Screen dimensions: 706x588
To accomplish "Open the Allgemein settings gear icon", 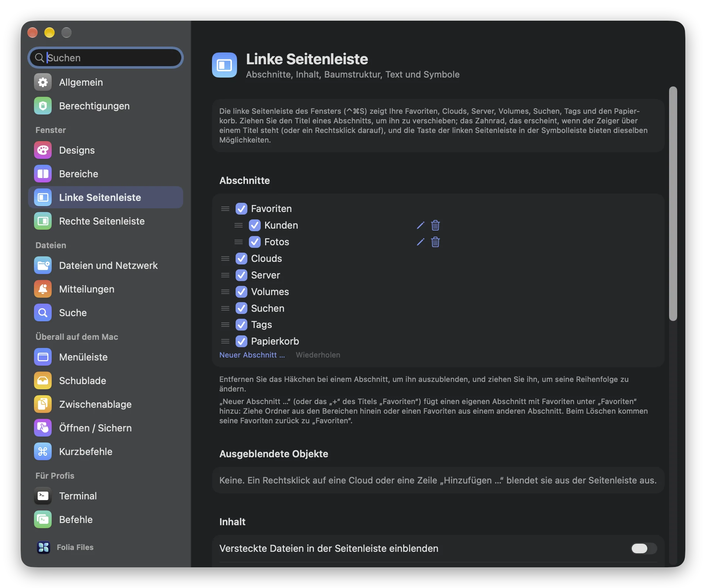I will 43,82.
